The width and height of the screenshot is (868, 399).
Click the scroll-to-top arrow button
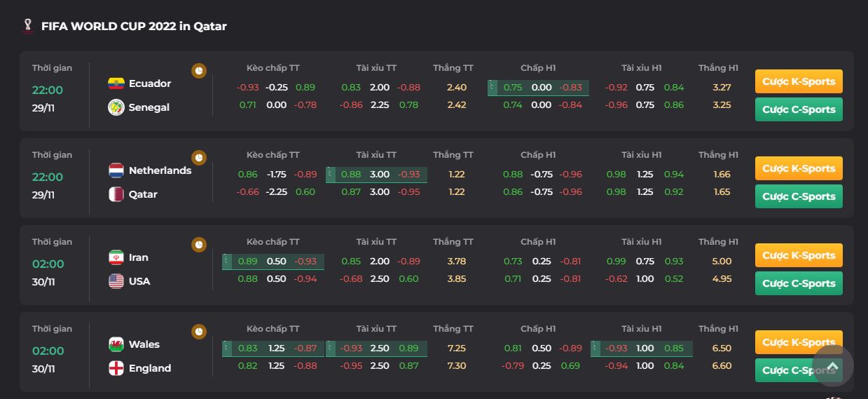click(833, 365)
